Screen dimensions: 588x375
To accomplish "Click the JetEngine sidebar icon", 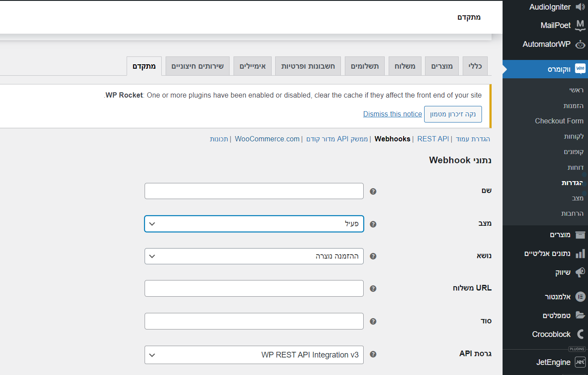I will 580,362.
